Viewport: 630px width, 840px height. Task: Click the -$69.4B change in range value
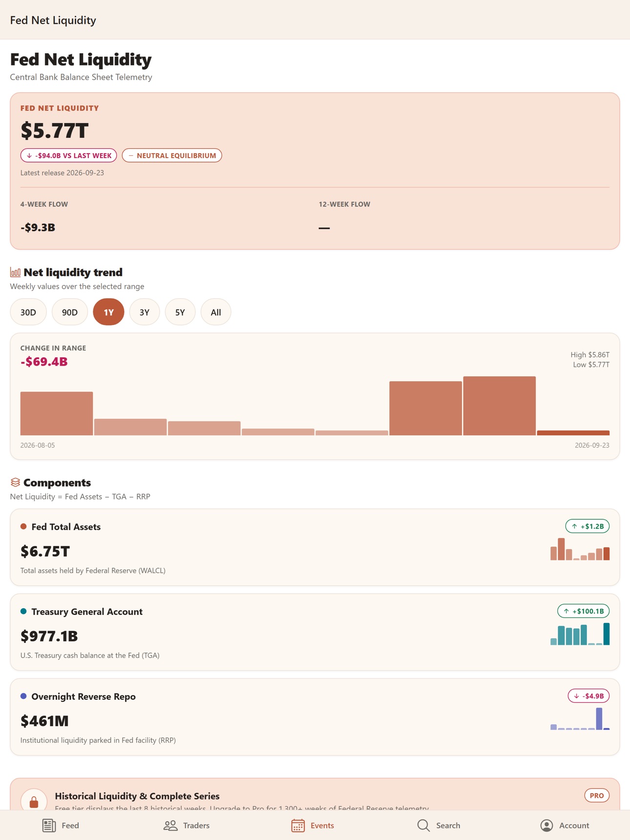[44, 362]
